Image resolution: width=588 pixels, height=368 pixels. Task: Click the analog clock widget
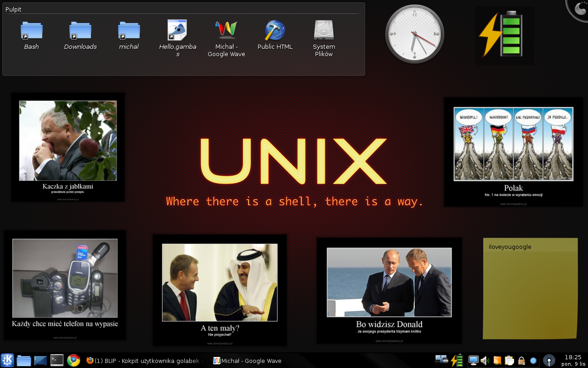415,34
